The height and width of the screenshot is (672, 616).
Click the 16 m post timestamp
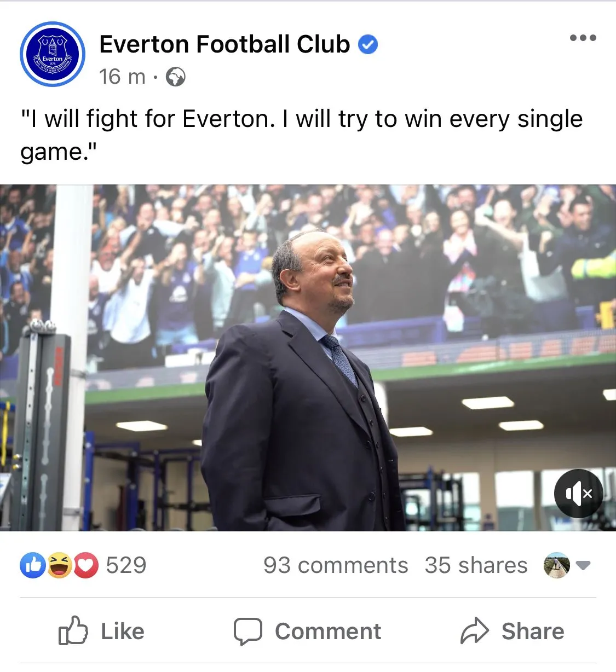pos(122,77)
